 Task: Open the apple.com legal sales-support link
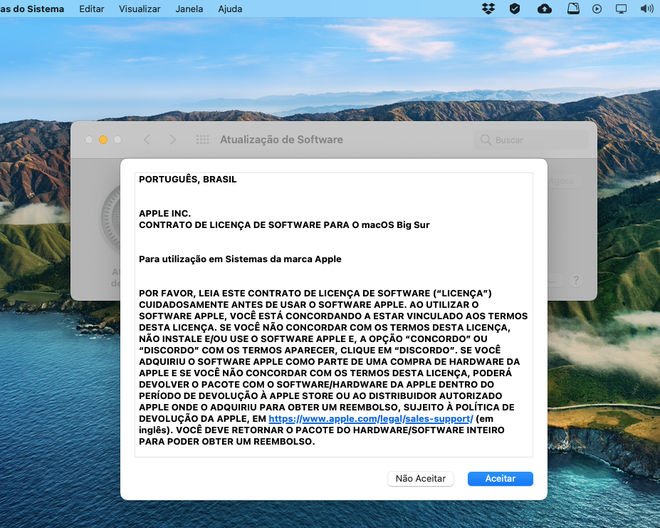coord(371,419)
